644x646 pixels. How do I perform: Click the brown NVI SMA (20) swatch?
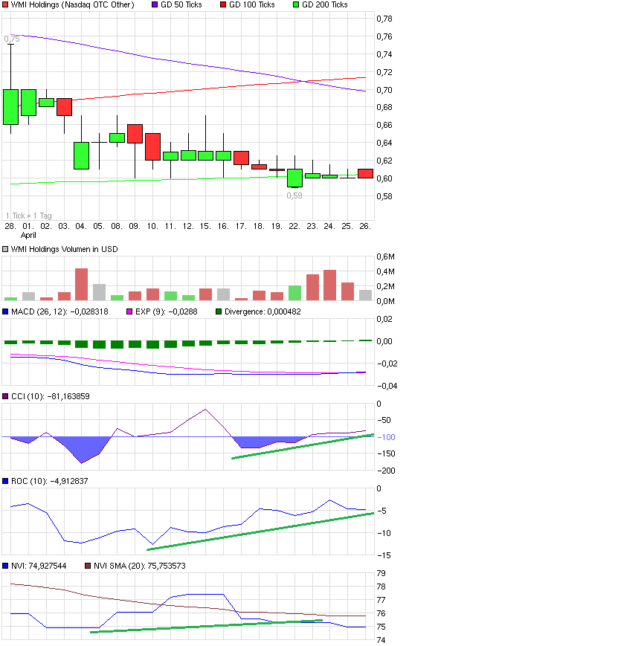pos(88,566)
